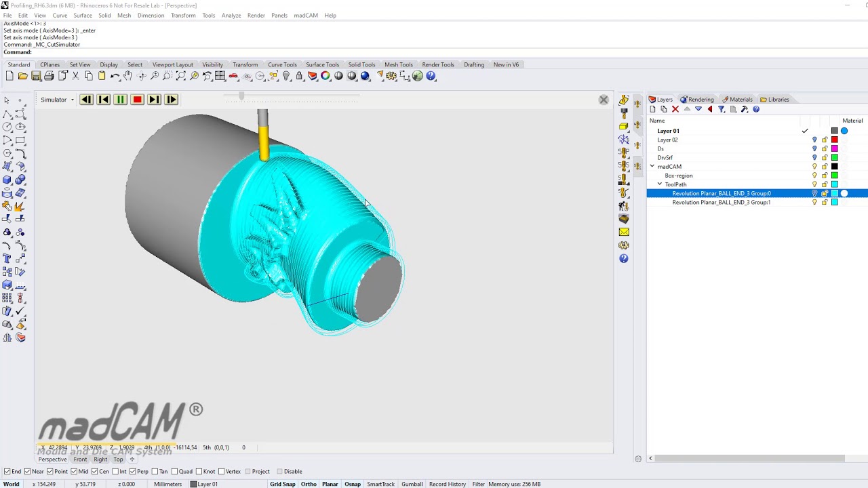Viewport: 868px width, 488px height.
Task: Open layer filter funnel icon
Action: pos(722,109)
